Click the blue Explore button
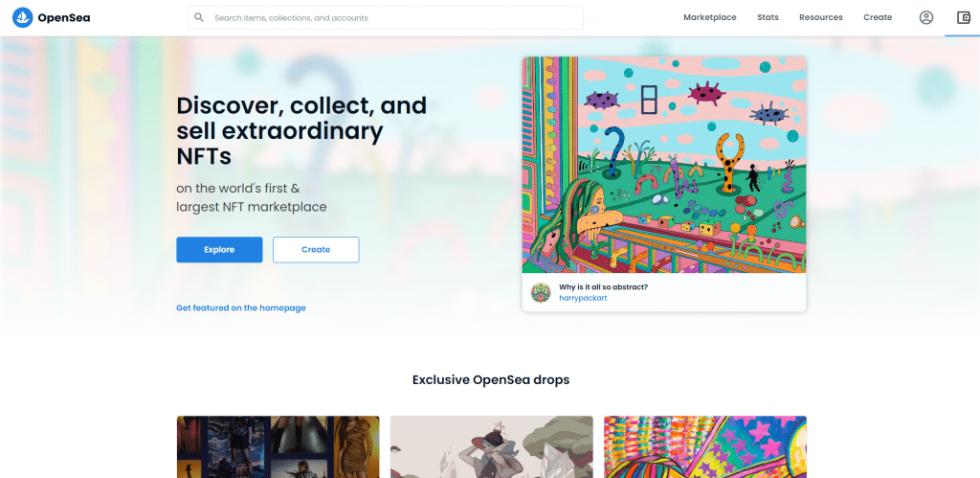This screenshot has width=980, height=478. pos(219,250)
